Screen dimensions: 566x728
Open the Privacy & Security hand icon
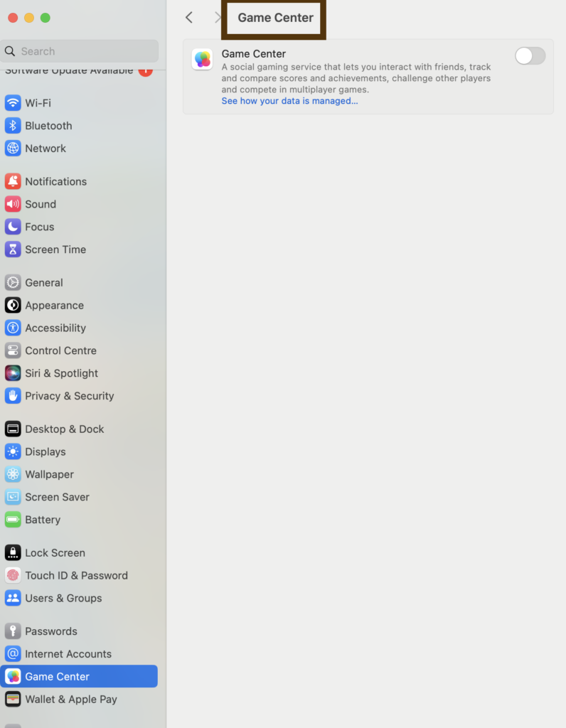[13, 395]
